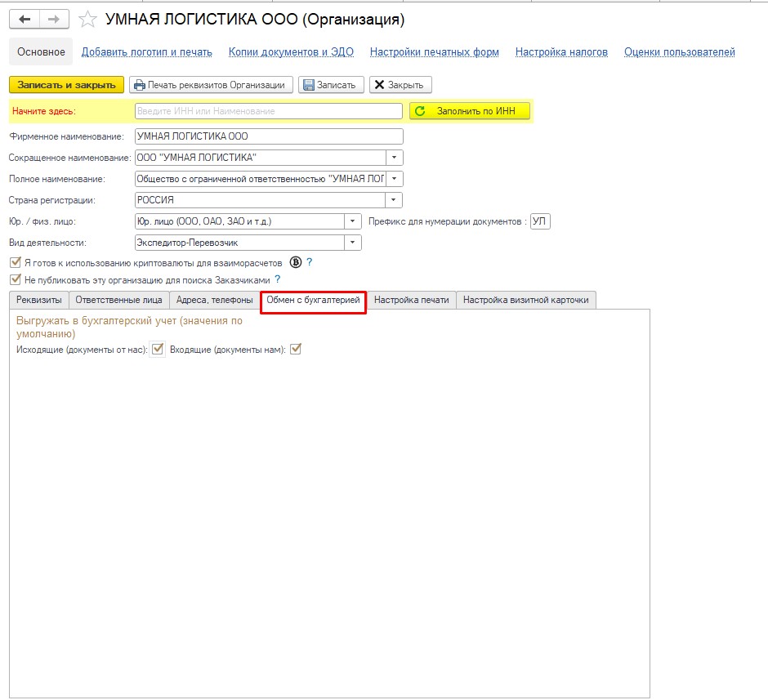Expand 'Юр. / физ. лицо' dropdown

click(x=353, y=221)
